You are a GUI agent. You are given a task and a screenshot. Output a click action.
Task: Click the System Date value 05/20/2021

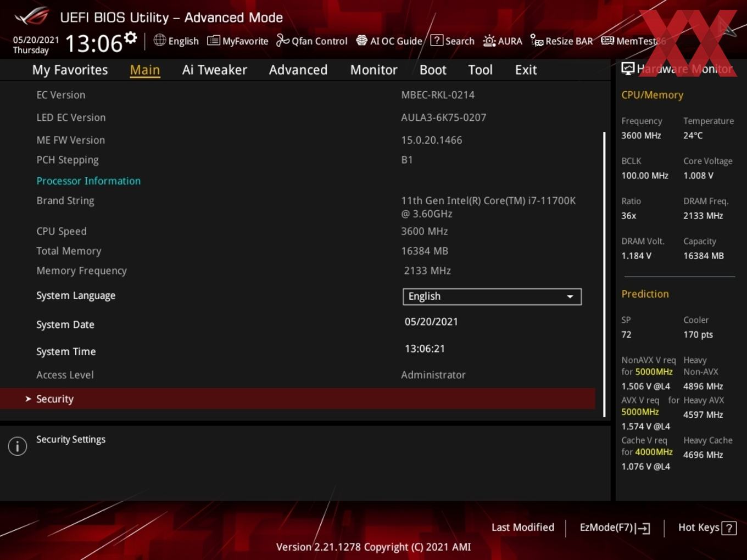(431, 322)
